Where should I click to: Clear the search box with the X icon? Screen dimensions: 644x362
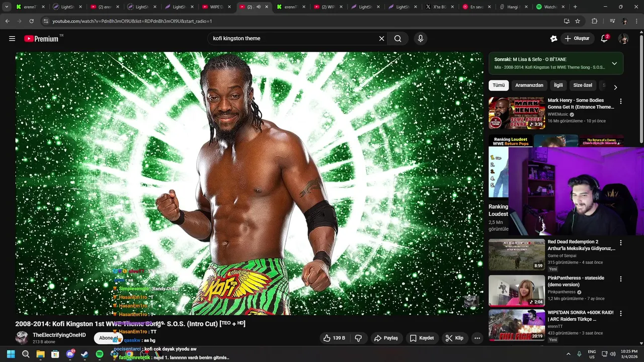click(381, 39)
